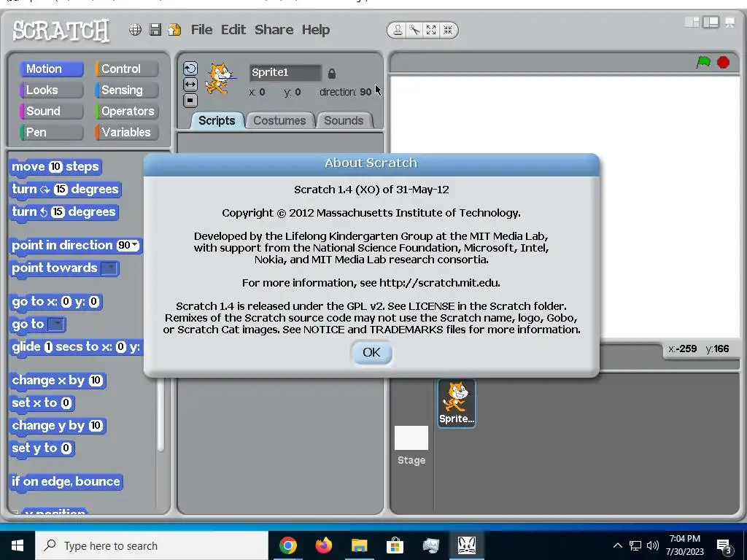Screen dimensions: 747x560
Task: Click the language globe icon
Action: 135,30
